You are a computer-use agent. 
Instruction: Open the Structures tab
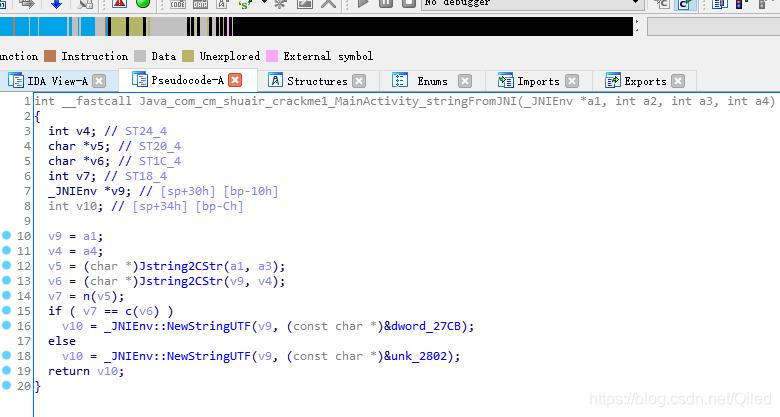pyautogui.click(x=317, y=81)
